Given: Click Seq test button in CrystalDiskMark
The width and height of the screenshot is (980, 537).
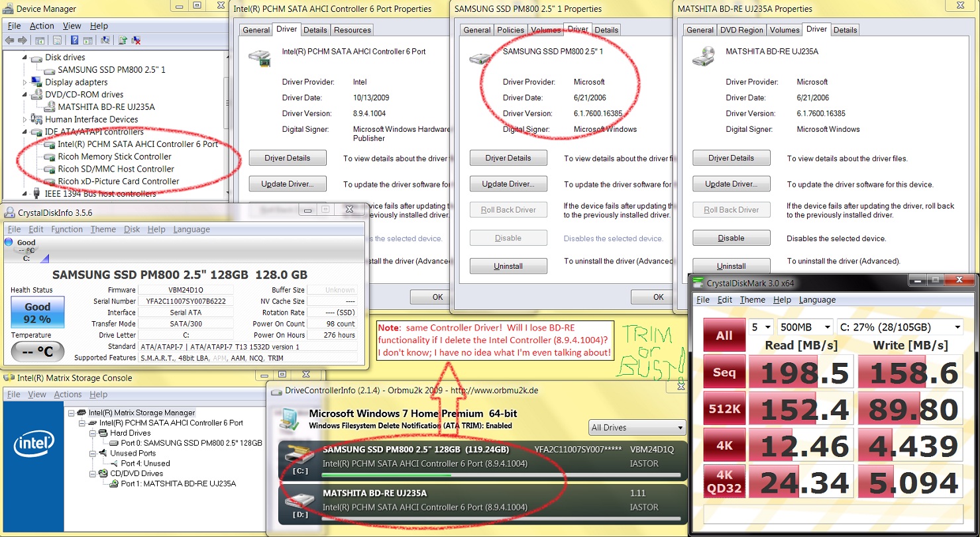Looking at the screenshot, I should tap(724, 373).
